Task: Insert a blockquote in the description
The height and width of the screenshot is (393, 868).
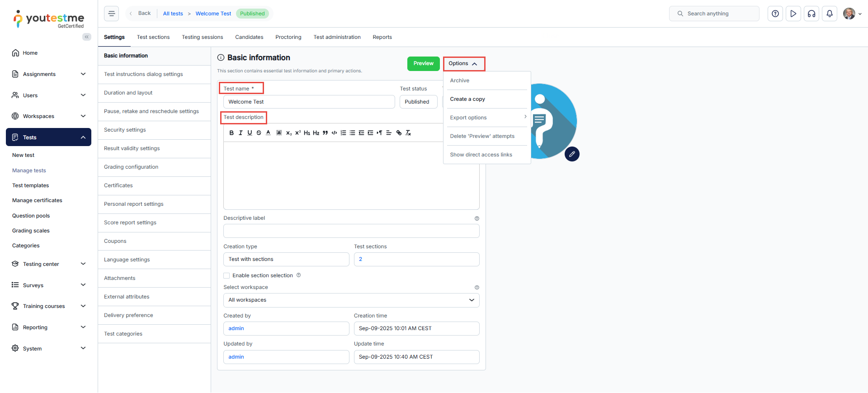Action: click(325, 133)
